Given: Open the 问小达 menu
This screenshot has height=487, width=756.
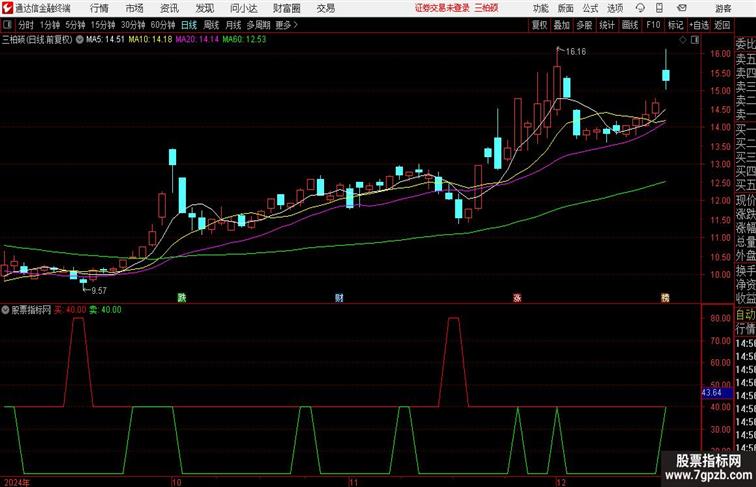Looking at the screenshot, I should (x=244, y=8).
